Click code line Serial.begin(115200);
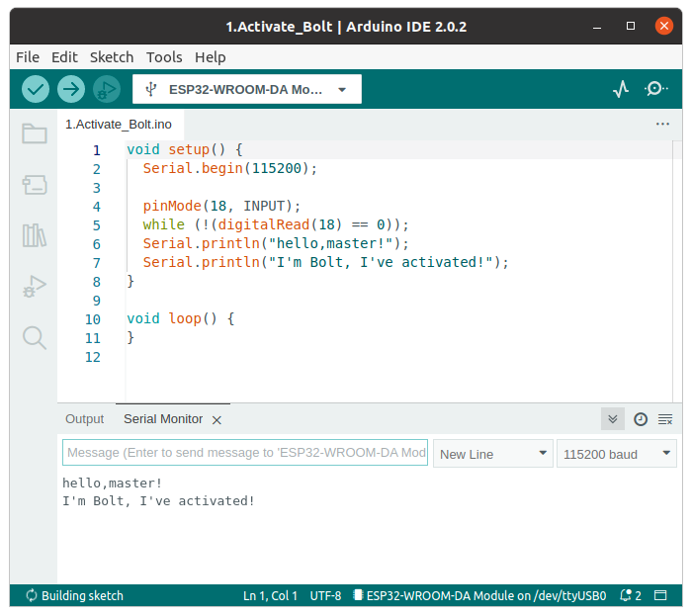 (230, 168)
